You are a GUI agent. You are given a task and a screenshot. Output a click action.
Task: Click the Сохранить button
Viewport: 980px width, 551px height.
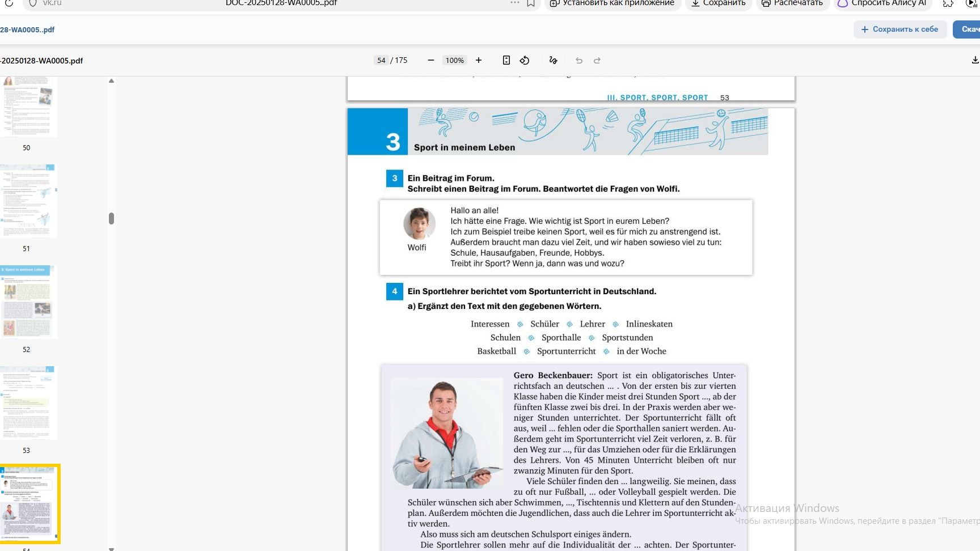tap(719, 3)
